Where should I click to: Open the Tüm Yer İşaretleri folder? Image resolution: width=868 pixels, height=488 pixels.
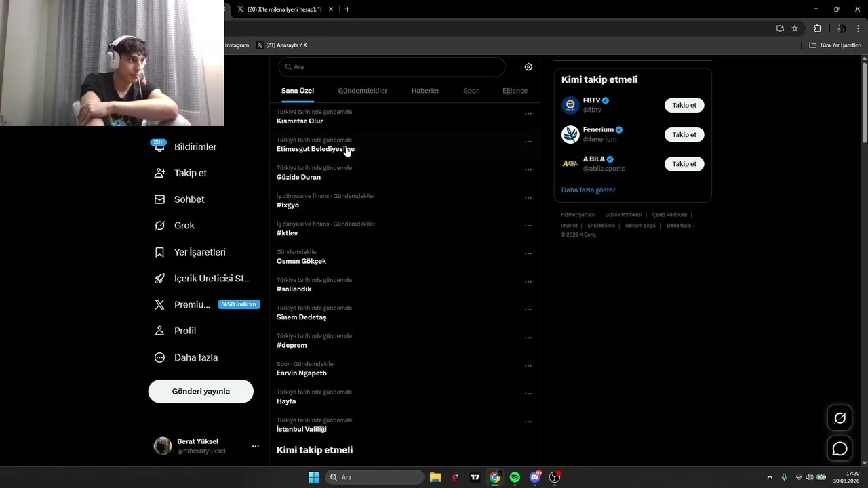point(835,45)
